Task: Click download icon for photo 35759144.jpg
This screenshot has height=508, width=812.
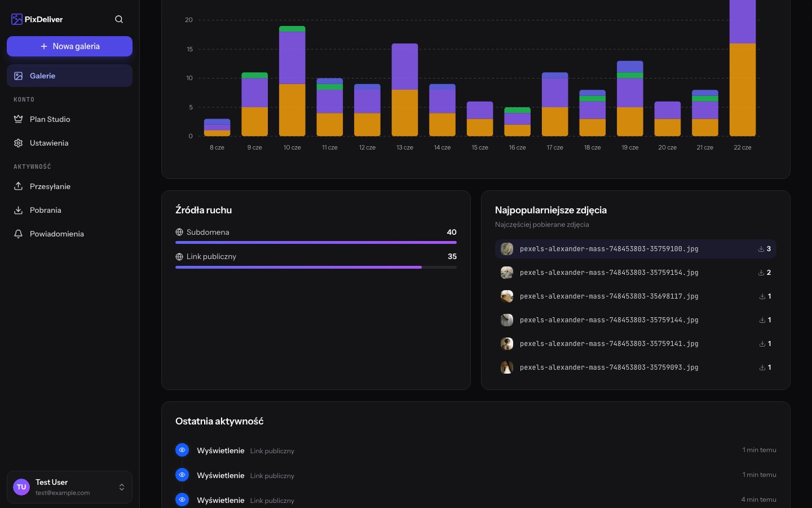Action: point(762,320)
